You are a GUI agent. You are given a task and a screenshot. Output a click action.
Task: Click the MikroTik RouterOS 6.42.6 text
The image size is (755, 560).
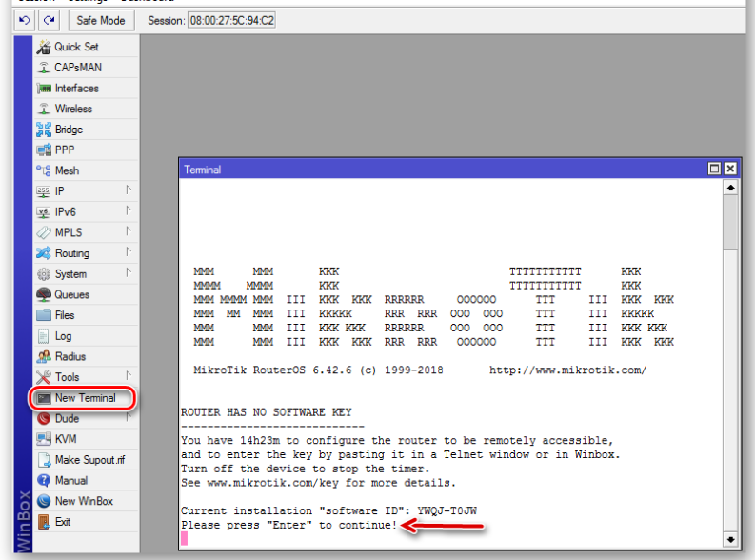[x=272, y=370]
